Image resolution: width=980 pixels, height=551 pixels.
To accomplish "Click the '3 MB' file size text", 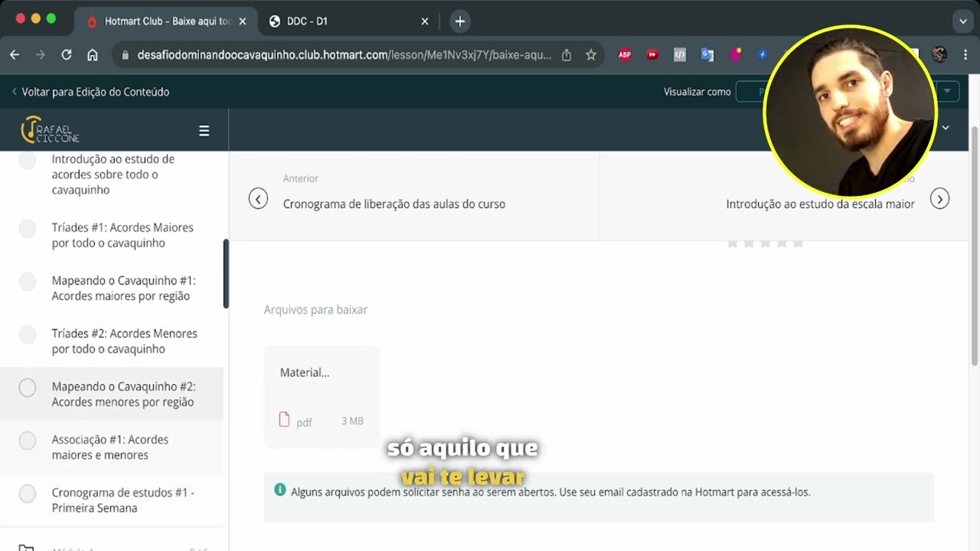I will 352,421.
